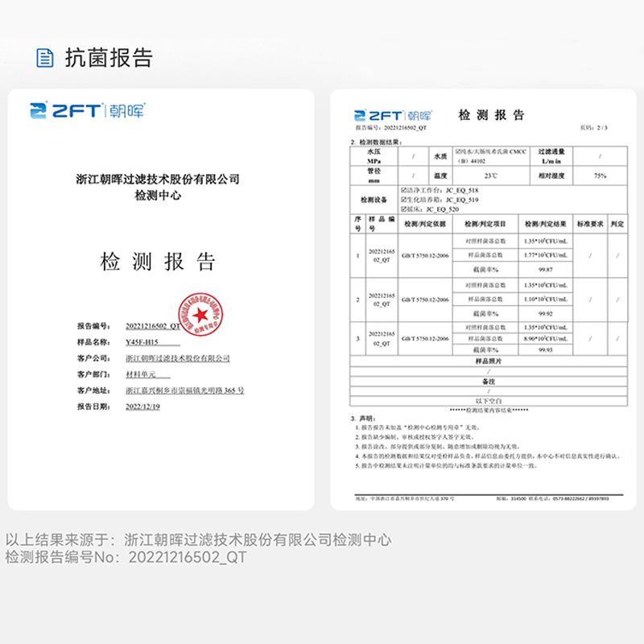The image size is (644, 644).
Task: Click the large 检测报告 title on the cover page
Action: (158, 262)
